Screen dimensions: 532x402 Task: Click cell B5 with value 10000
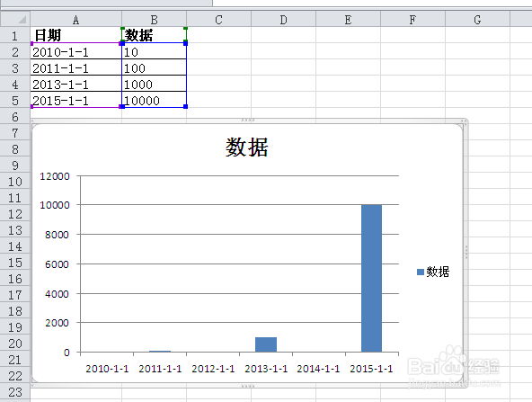point(154,100)
